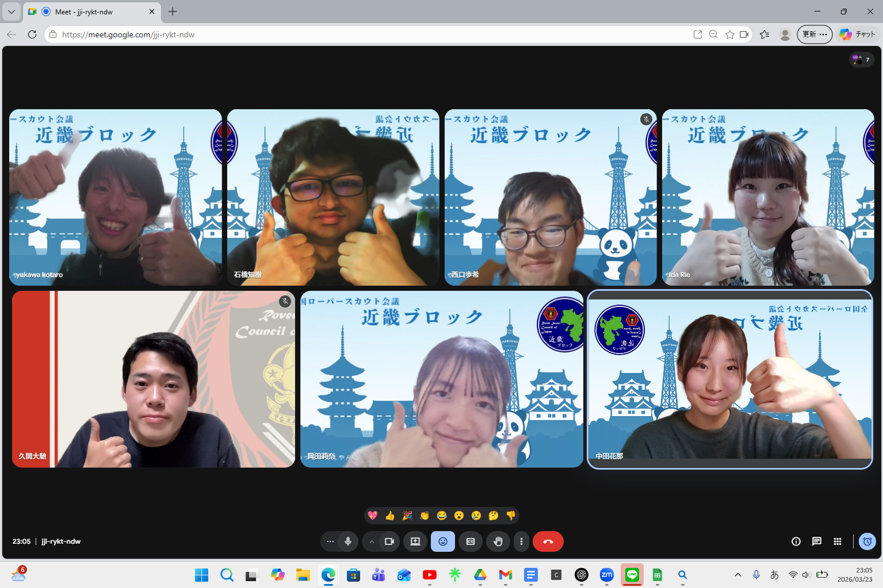
Task: Send the party popper emoji reaction
Action: (x=407, y=516)
